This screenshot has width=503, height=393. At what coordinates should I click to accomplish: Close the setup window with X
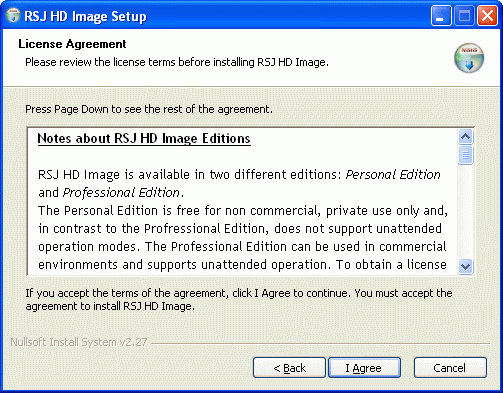click(x=487, y=16)
